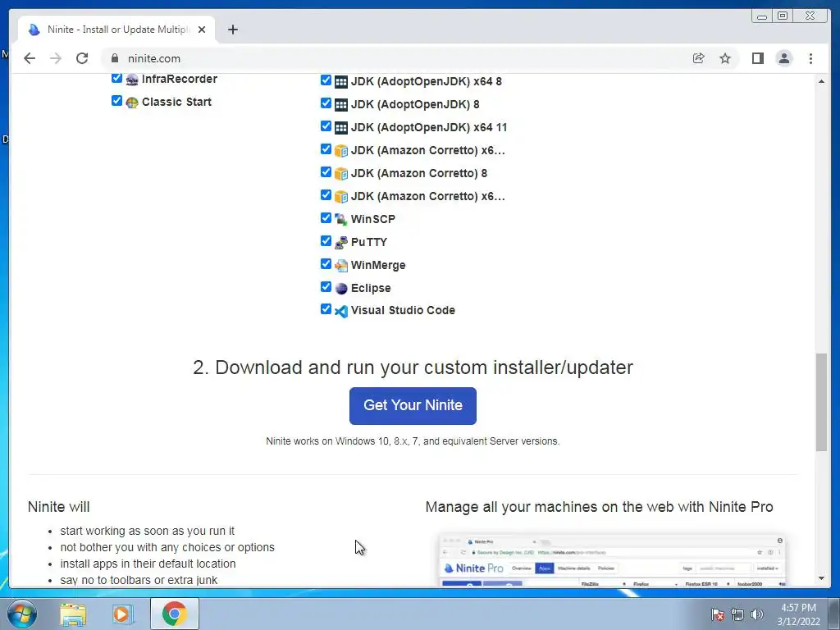Screen dimensions: 840x630
Task: Click the Get Your Ninite button
Action: (413, 405)
